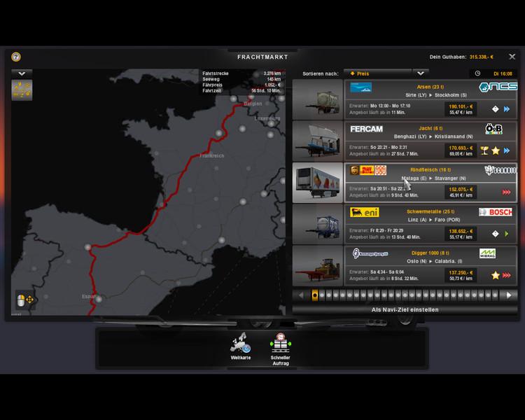Click the map legend icon button

[x=22, y=91]
